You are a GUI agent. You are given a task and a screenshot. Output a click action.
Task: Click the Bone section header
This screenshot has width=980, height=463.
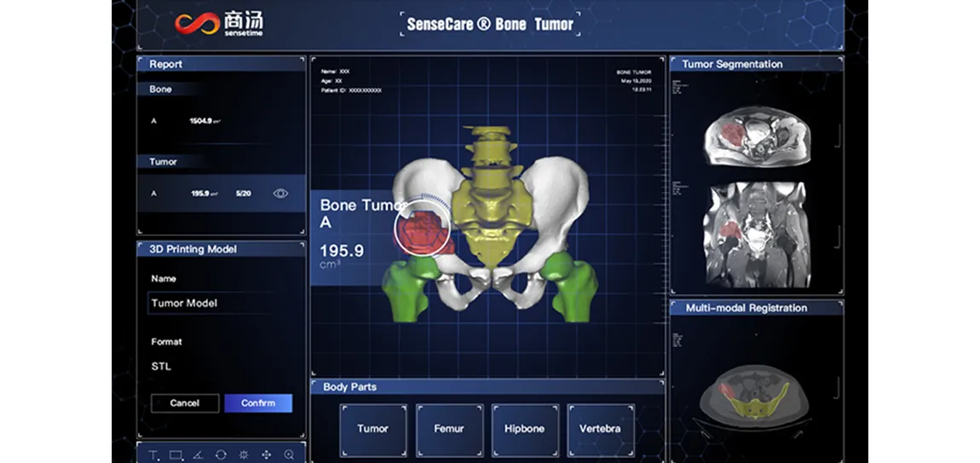click(x=169, y=90)
